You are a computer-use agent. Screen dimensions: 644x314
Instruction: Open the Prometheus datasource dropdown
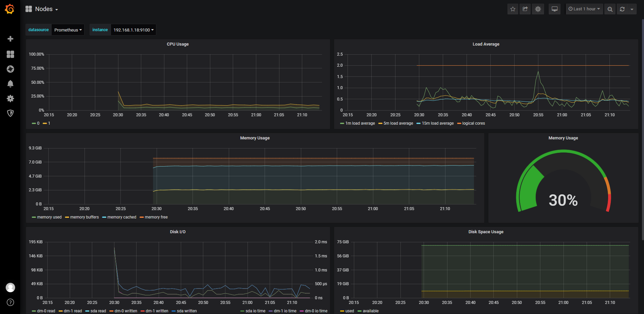68,30
